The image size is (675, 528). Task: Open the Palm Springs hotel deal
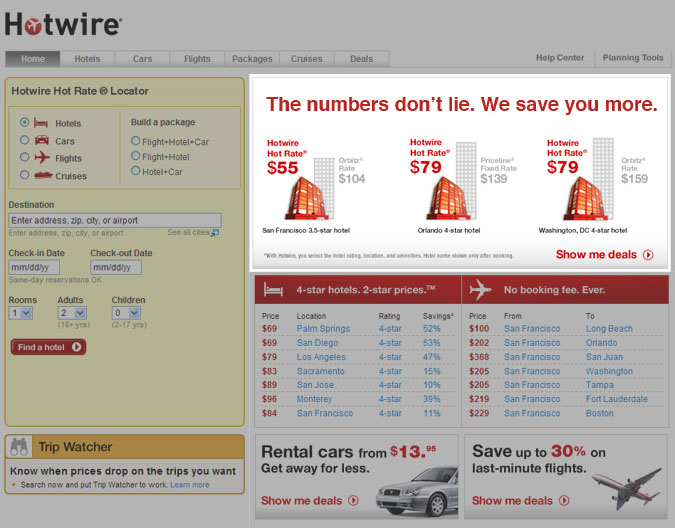click(x=323, y=329)
